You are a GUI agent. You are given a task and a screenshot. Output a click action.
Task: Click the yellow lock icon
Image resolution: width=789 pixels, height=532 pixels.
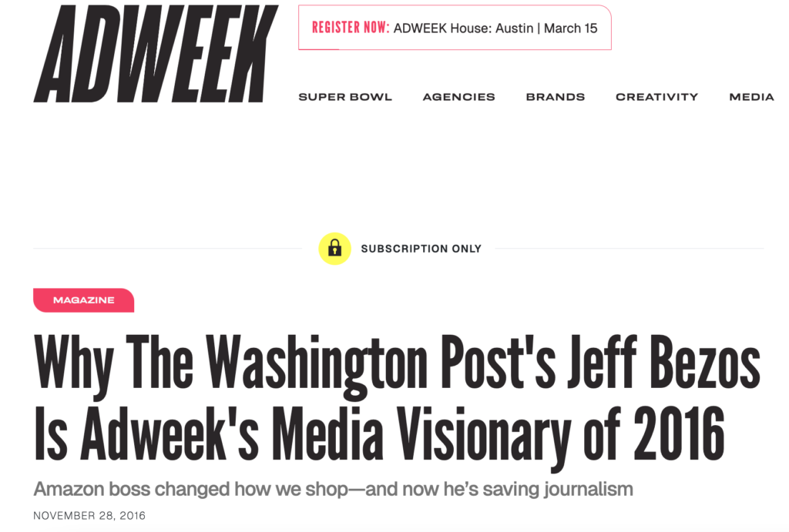coord(334,249)
